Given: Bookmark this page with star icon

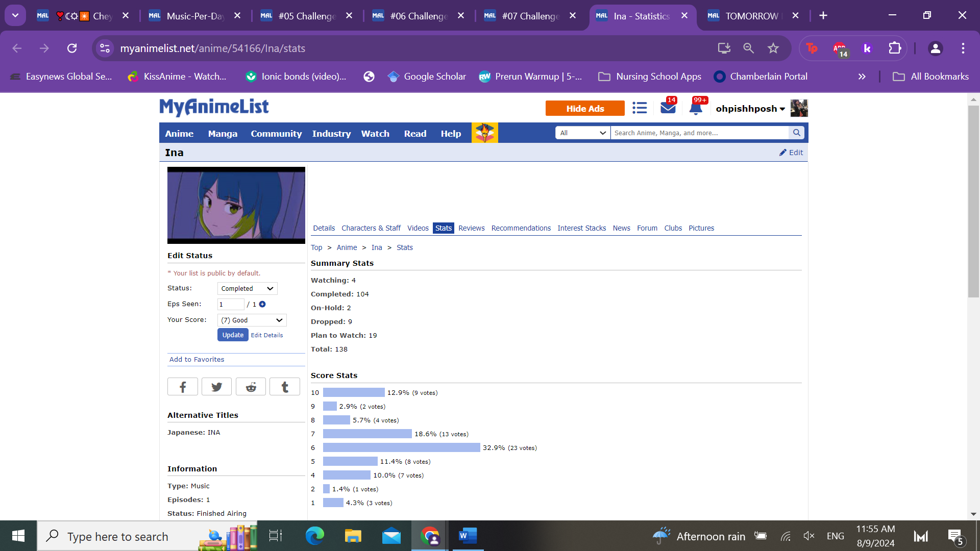Looking at the screenshot, I should tap(773, 48).
